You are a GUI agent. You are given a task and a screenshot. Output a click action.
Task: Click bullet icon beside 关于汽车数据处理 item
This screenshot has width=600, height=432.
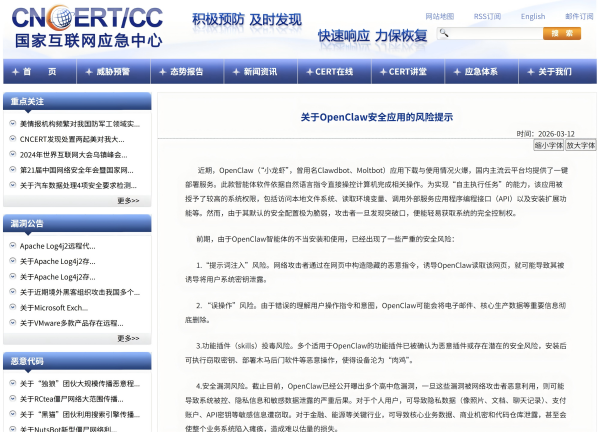pos(13,184)
